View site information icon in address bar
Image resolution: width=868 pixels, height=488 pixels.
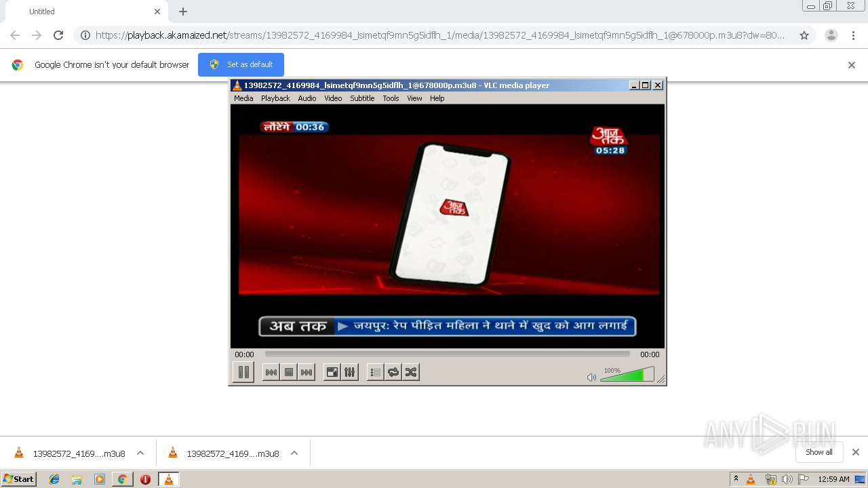pos(85,35)
